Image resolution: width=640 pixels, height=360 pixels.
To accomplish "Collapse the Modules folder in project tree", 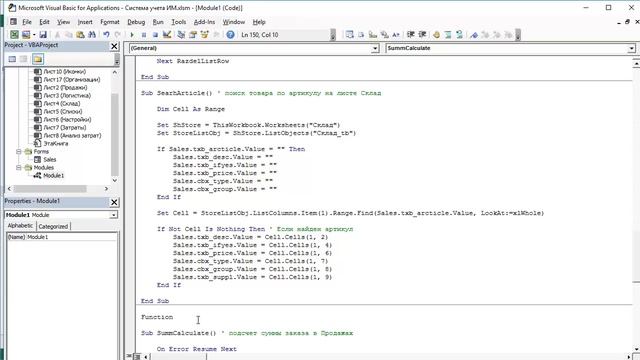I will pos(19,167).
